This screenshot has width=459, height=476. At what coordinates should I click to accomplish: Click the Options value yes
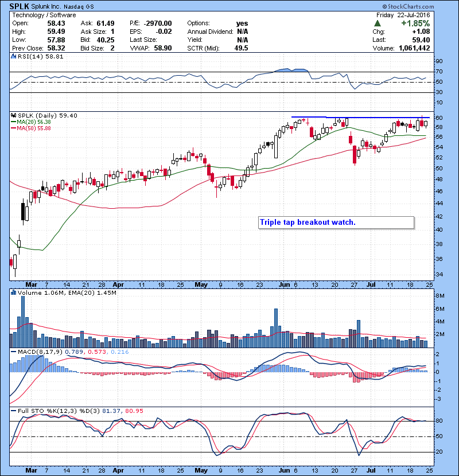coord(242,24)
